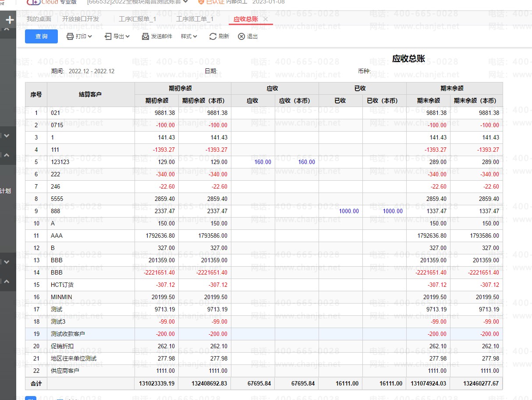Close the 应收总账 tab with its x
Image resolution: width=532 pixels, height=400 pixels.
coord(266,19)
